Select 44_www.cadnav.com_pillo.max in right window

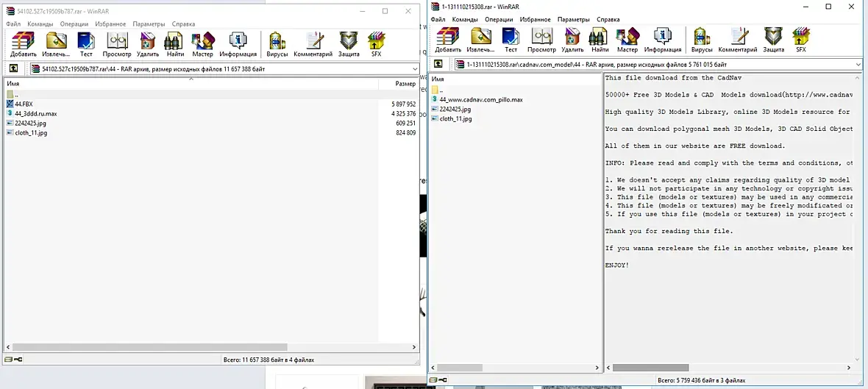pos(480,99)
